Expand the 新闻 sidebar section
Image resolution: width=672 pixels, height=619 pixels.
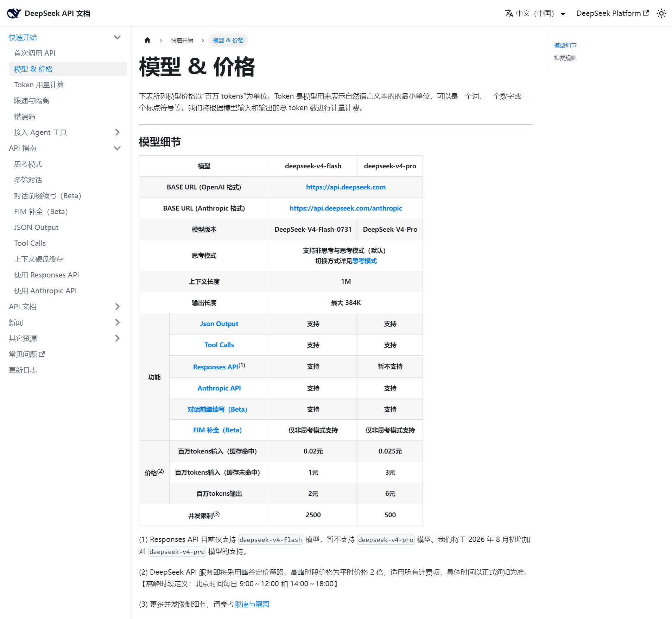118,323
